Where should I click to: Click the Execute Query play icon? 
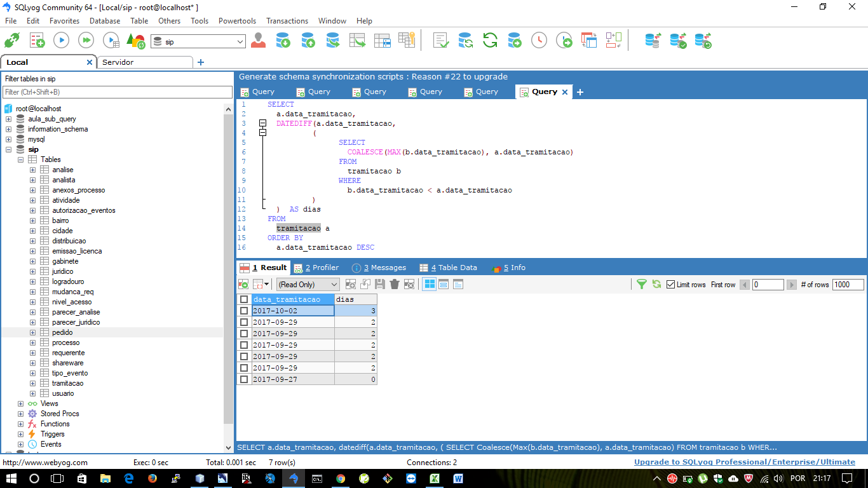coord(61,41)
